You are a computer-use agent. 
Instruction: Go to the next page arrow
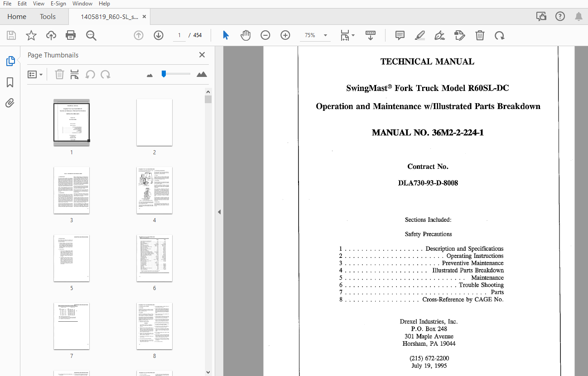point(159,35)
